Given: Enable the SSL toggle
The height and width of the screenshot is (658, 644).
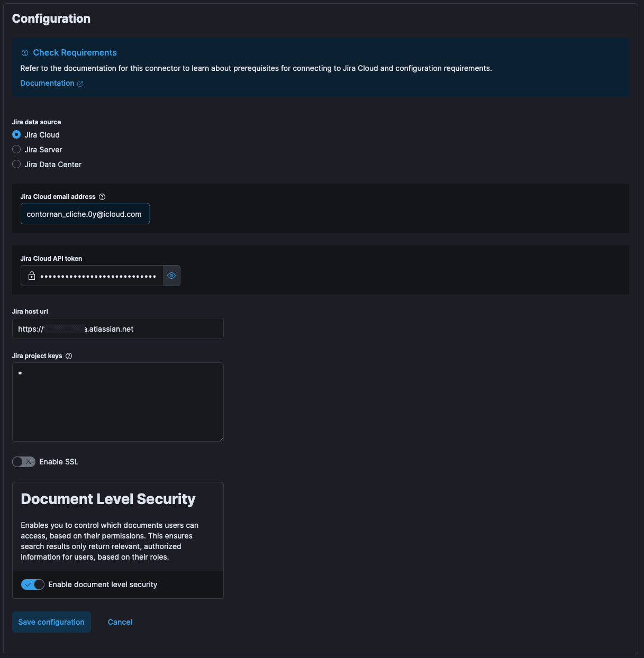Looking at the screenshot, I should 23,462.
